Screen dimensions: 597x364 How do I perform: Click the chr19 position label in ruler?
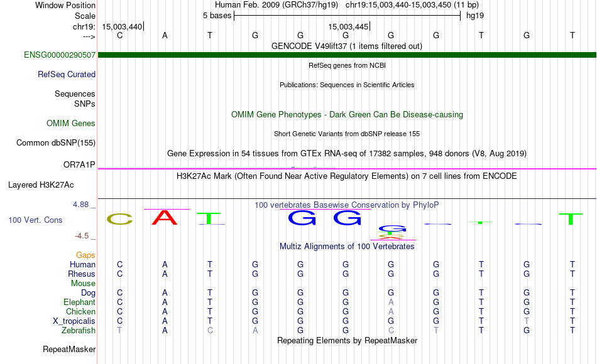84,26
